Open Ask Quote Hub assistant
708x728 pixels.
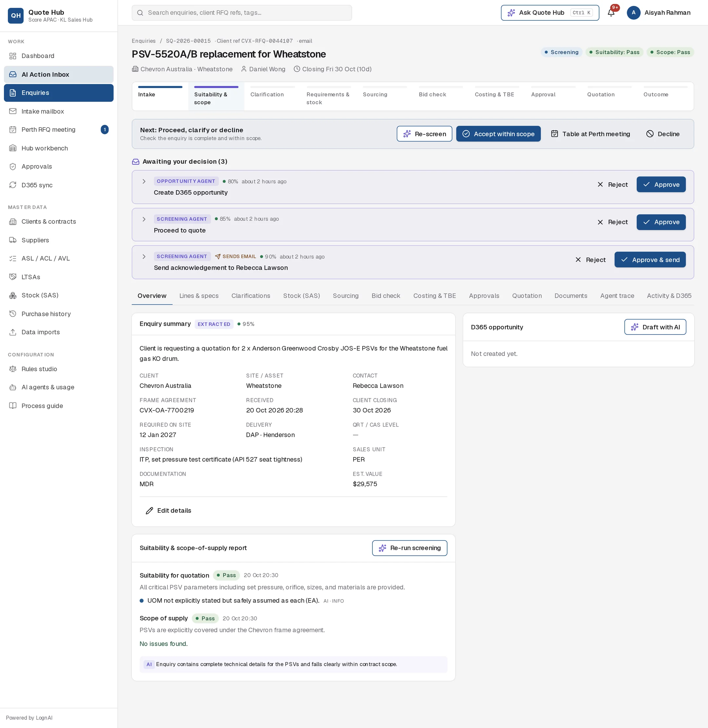tap(550, 13)
